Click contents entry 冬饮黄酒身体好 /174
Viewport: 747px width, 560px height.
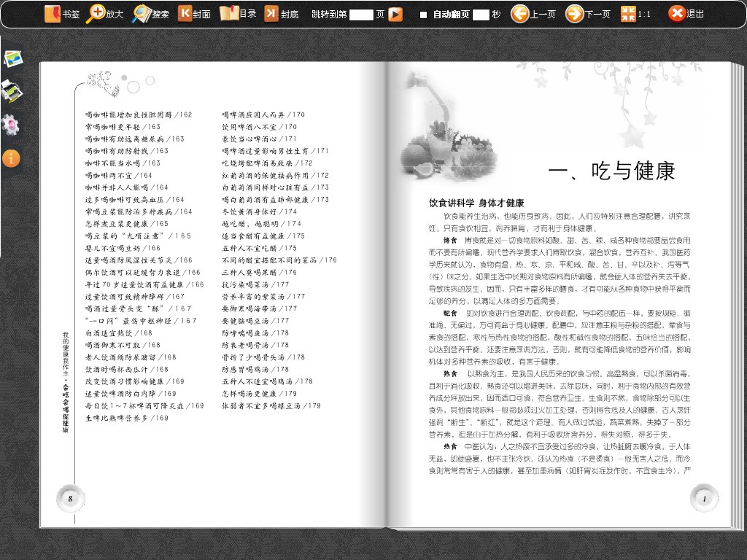coord(259,211)
